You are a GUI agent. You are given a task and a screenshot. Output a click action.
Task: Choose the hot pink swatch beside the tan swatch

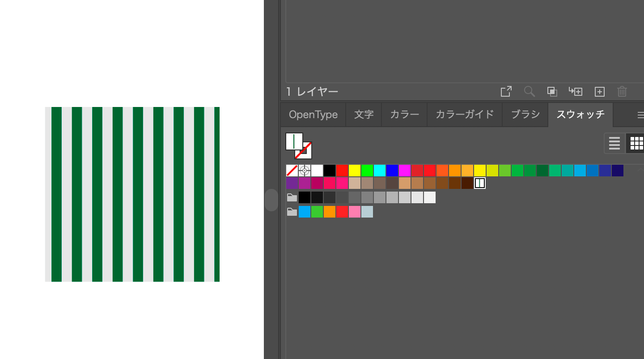tap(342, 183)
